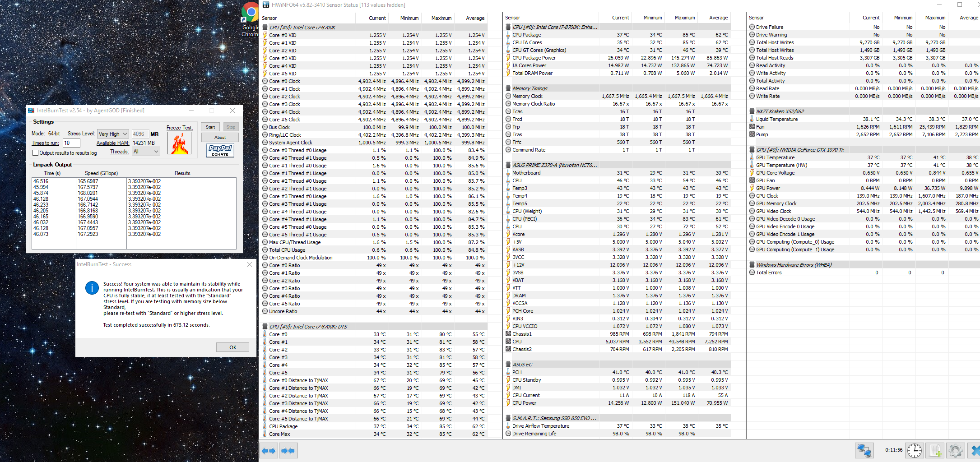Click the logging start sheet icon
The height and width of the screenshot is (462, 980).
tap(935, 450)
